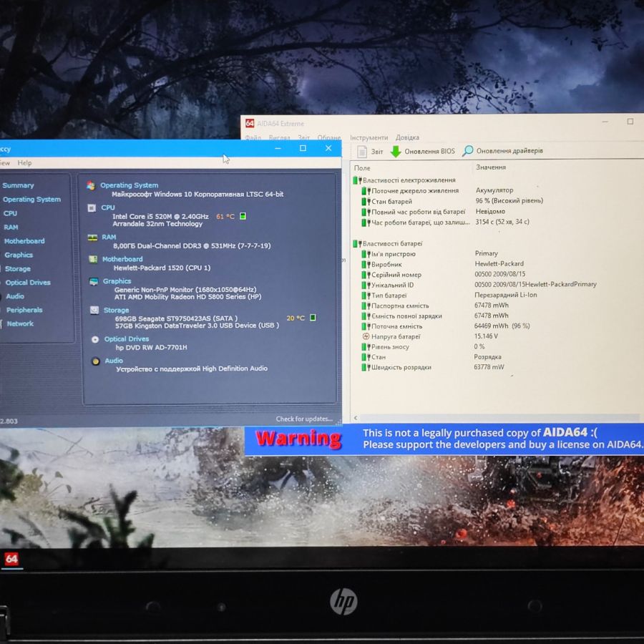
Task: Select Рівень зносу row
Action: [x=385, y=346]
